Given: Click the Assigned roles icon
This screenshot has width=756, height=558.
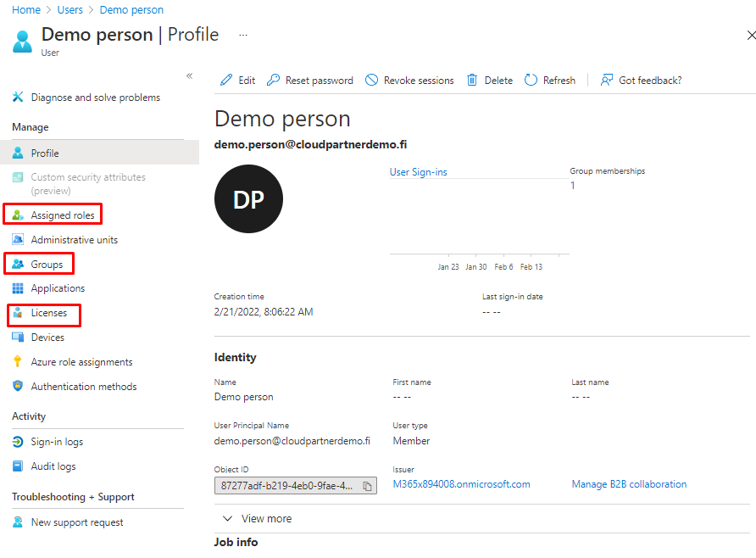Looking at the screenshot, I should click(x=18, y=215).
